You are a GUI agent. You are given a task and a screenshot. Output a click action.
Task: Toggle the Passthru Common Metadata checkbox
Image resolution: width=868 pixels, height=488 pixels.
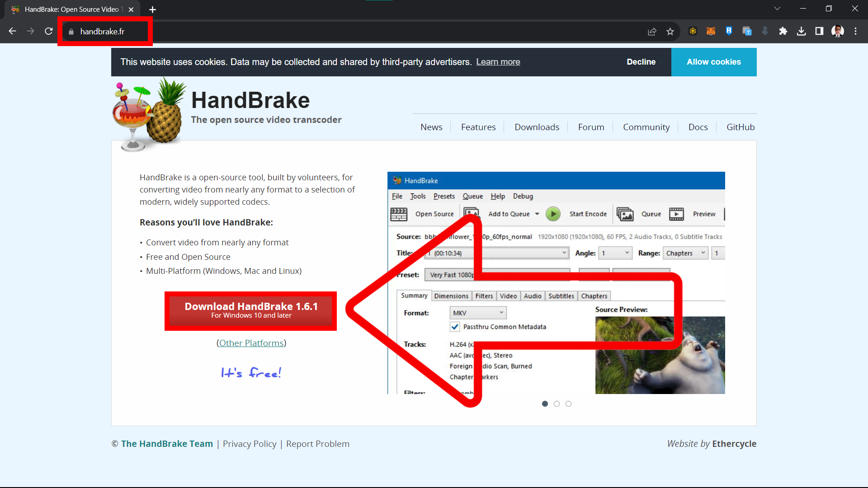455,327
